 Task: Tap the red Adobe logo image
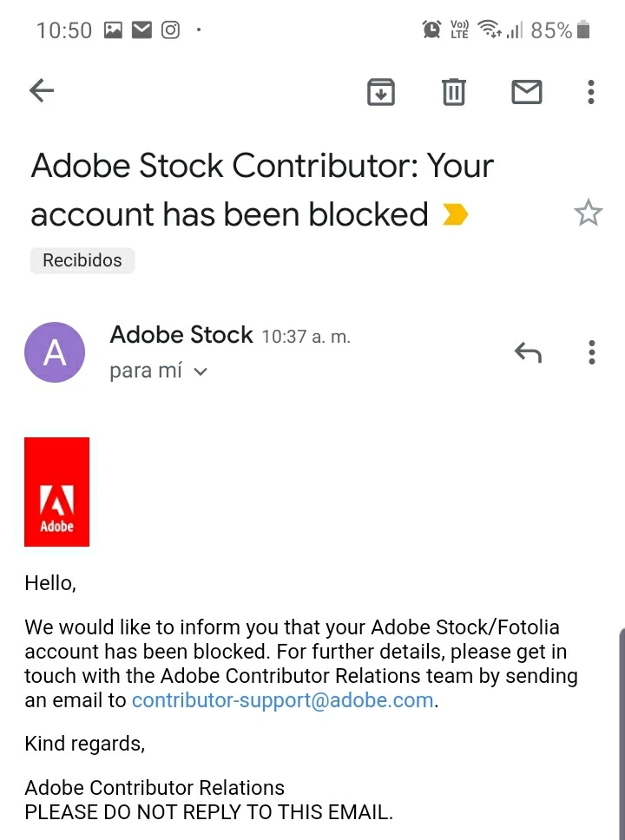(x=56, y=492)
